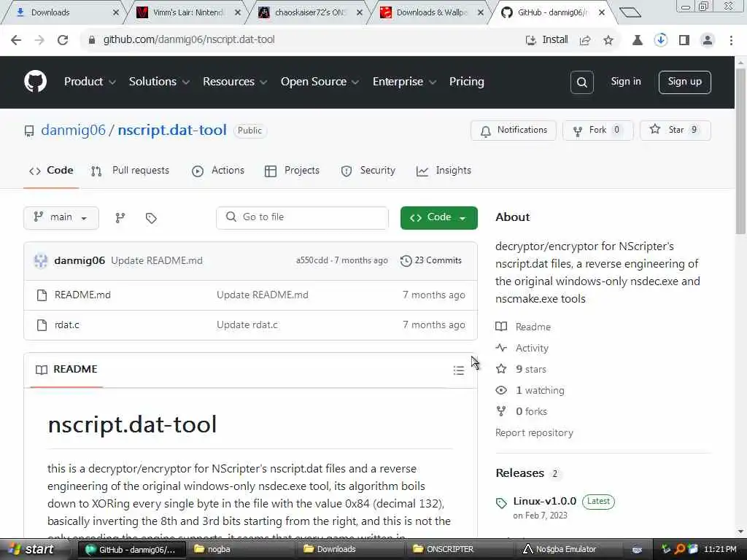Switch to the Insights tab
Viewport: 747px width, 560px height.
coord(444,171)
